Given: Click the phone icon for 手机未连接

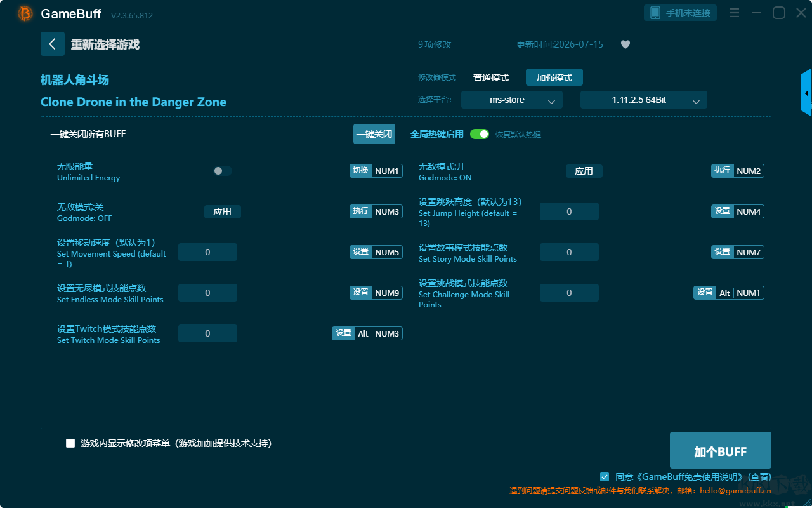Looking at the screenshot, I should pyautogui.click(x=655, y=13).
